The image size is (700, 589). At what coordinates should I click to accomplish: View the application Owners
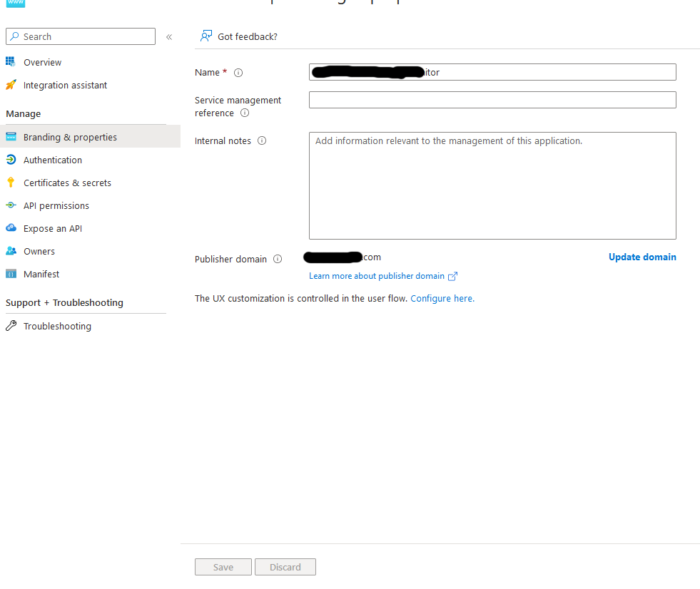click(39, 251)
